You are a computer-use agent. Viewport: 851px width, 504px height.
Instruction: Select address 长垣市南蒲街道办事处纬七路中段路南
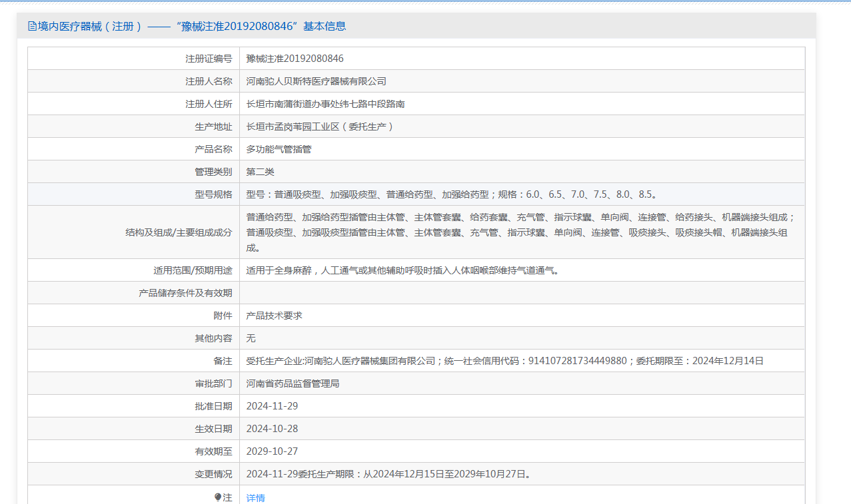click(325, 104)
